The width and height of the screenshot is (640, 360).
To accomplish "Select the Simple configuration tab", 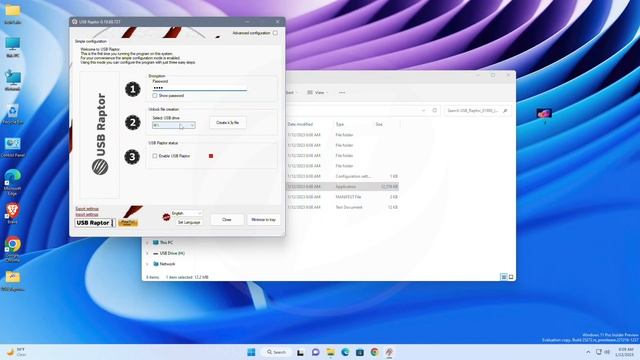I will point(91,41).
